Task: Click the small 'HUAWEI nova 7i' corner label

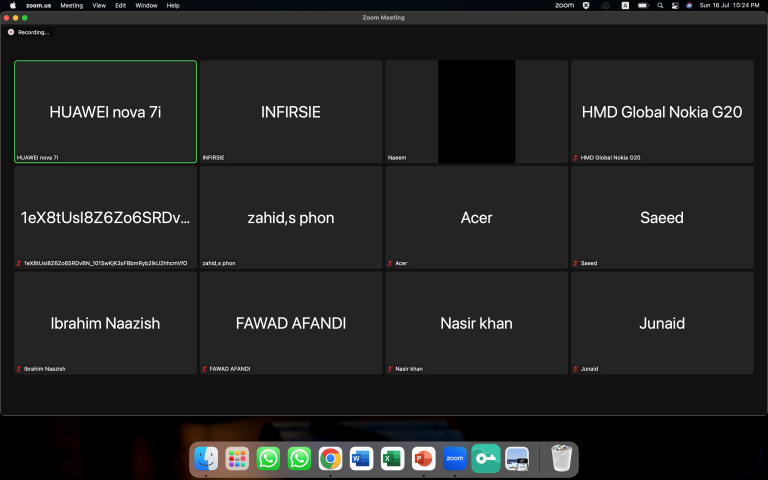Action: tap(38, 158)
